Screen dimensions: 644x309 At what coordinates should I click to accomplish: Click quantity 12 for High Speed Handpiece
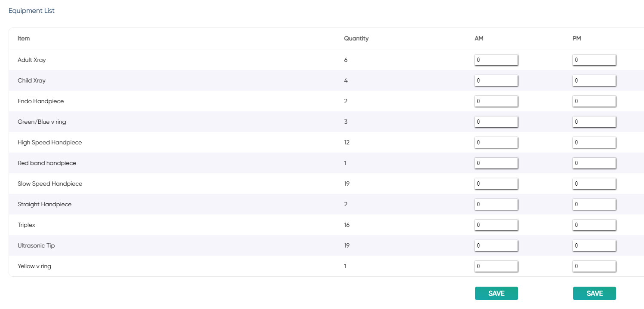(x=347, y=143)
